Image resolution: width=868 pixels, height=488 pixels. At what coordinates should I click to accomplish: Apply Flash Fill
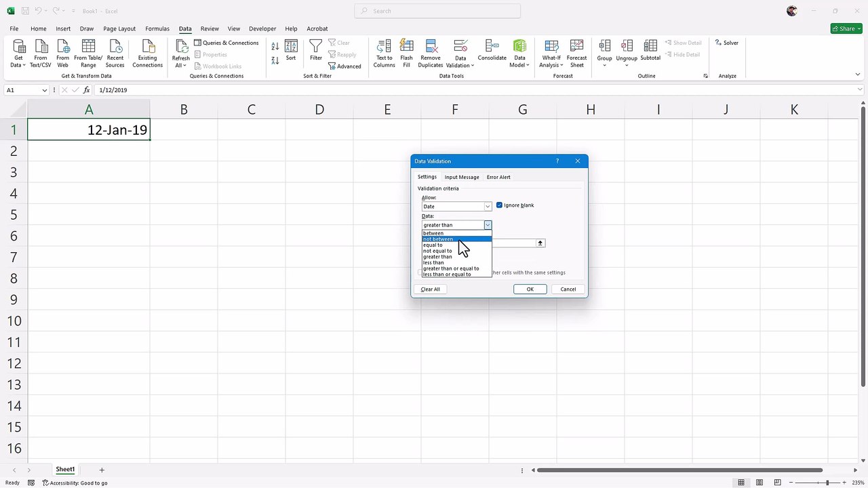point(406,54)
